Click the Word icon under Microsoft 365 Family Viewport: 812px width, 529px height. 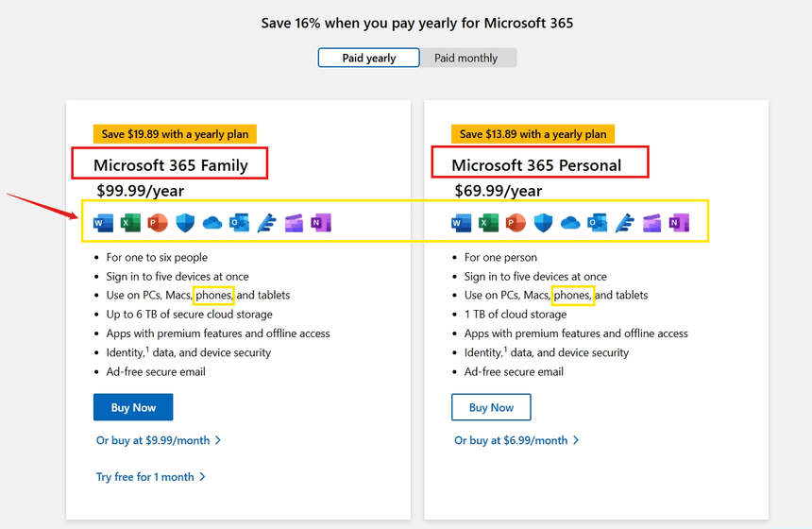tap(103, 224)
